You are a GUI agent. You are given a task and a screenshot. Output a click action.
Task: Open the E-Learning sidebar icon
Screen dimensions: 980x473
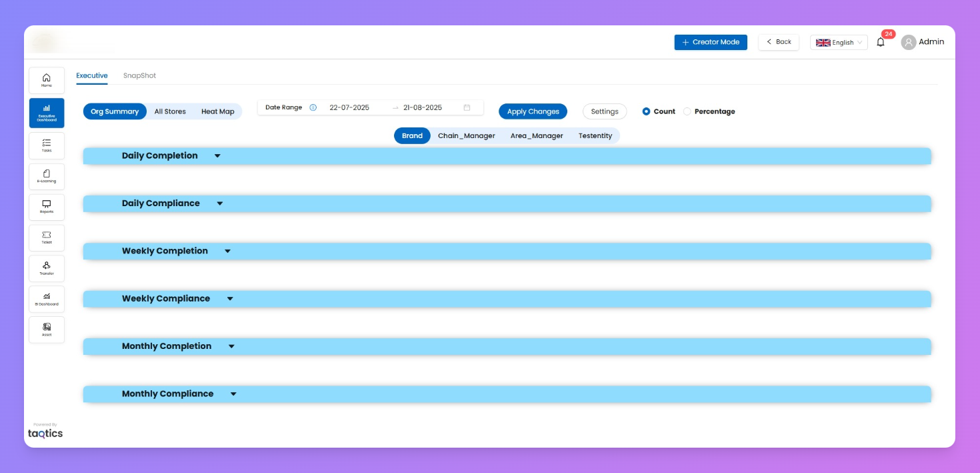pos(47,176)
